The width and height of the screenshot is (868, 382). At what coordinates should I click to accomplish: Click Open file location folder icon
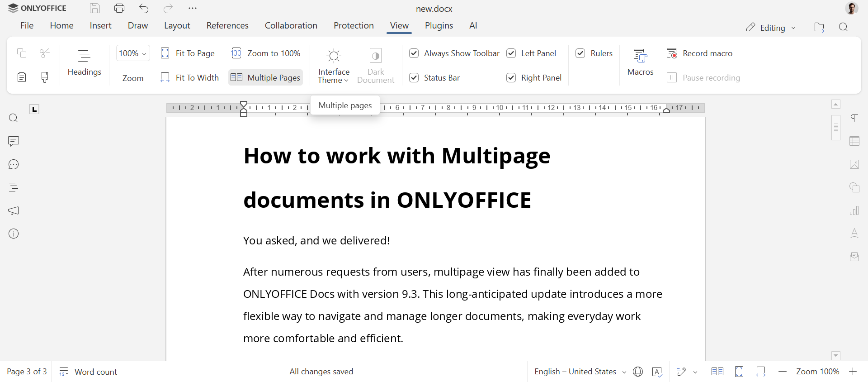pyautogui.click(x=819, y=28)
